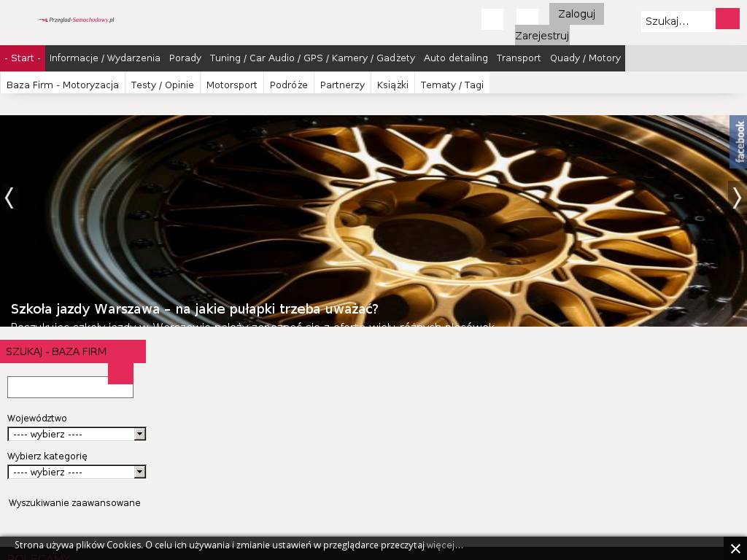Viewport: 747px width, 560px height.
Task: Open the Testy / Opinie section
Action: (162, 85)
